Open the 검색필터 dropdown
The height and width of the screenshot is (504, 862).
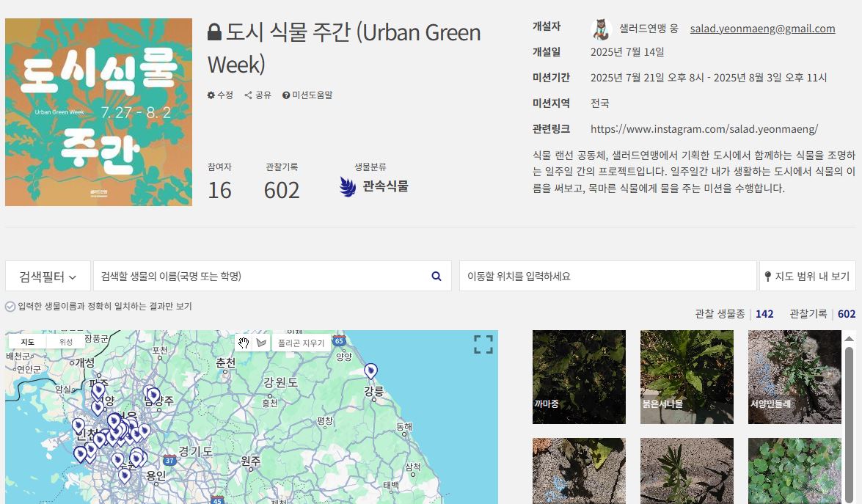48,276
